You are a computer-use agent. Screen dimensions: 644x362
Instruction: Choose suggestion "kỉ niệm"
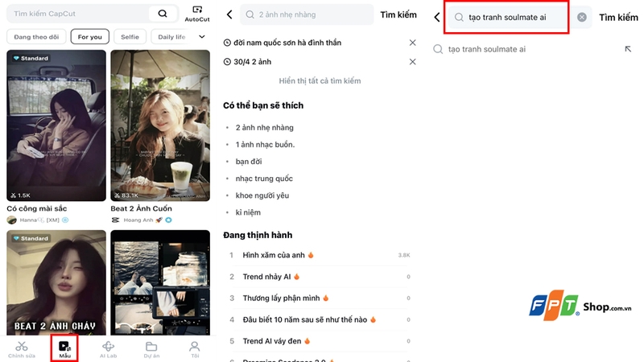(x=248, y=212)
